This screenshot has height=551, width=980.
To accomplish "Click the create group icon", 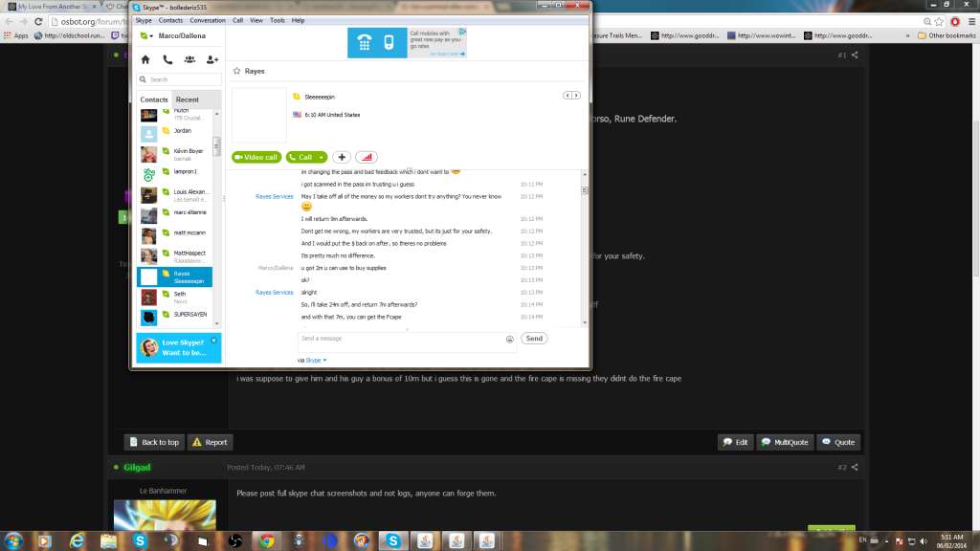I will pos(190,59).
